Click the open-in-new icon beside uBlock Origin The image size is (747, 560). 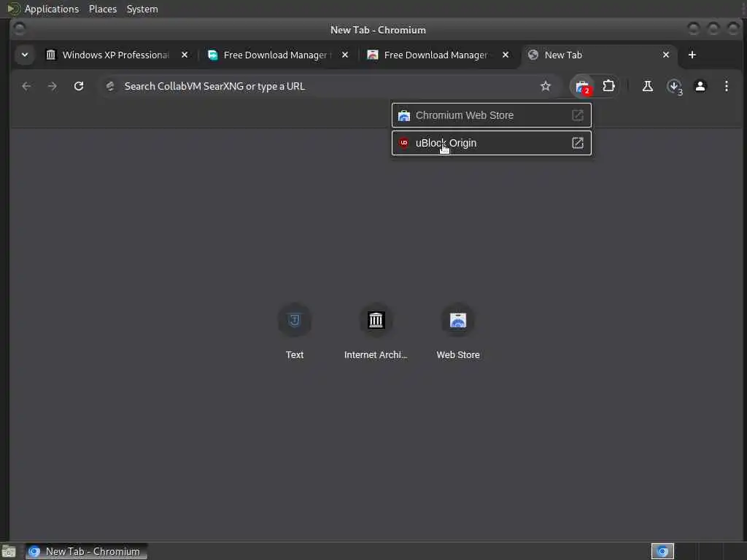[578, 143]
